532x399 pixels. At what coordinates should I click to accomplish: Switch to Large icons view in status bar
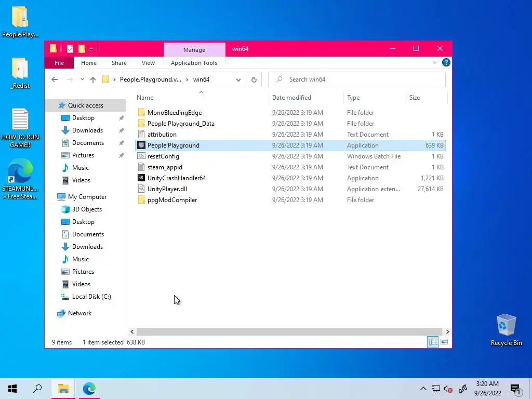pyautogui.click(x=444, y=342)
